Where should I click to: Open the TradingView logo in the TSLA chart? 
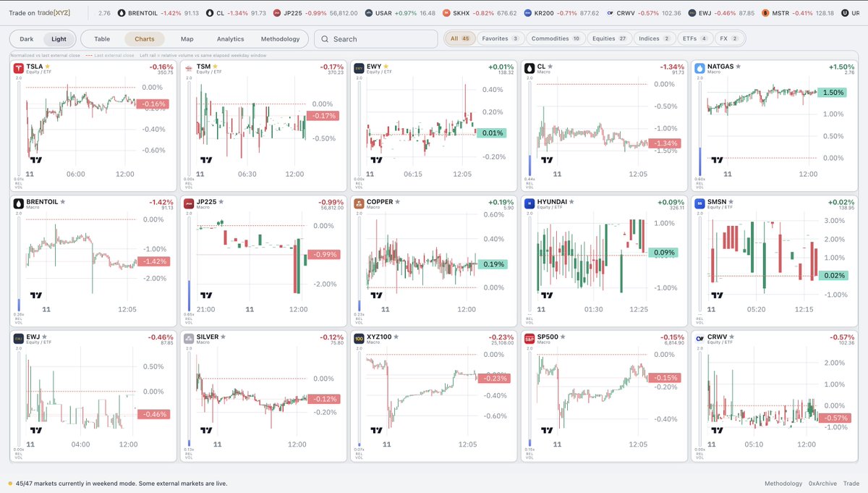click(35, 160)
